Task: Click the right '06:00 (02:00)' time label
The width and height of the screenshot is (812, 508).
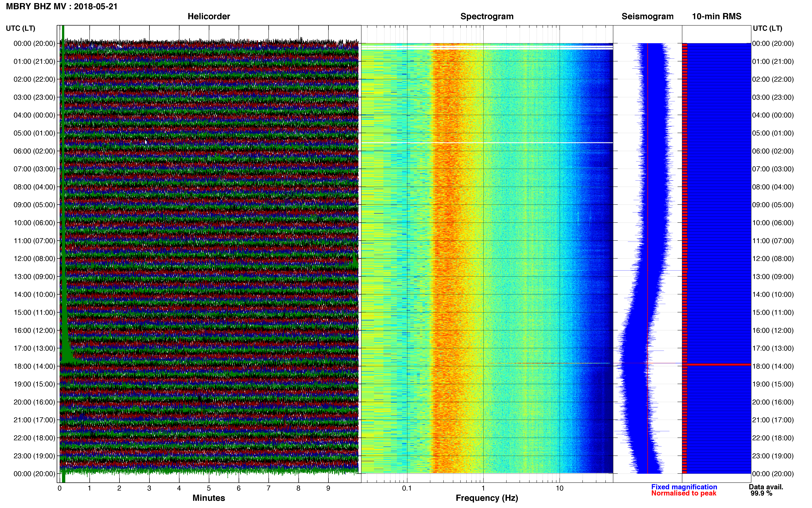Action: tap(773, 151)
